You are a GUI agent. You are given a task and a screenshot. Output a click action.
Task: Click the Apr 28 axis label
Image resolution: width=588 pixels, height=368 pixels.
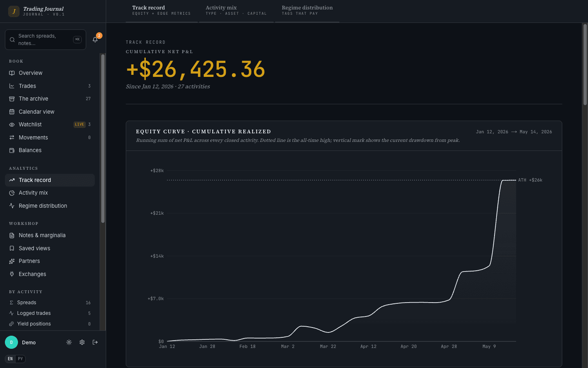point(449,347)
